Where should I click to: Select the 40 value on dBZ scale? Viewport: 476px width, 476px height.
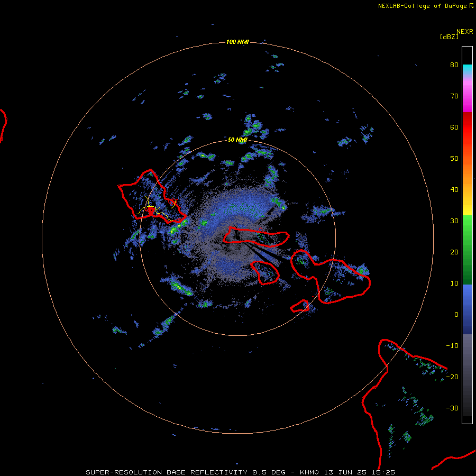454,190
